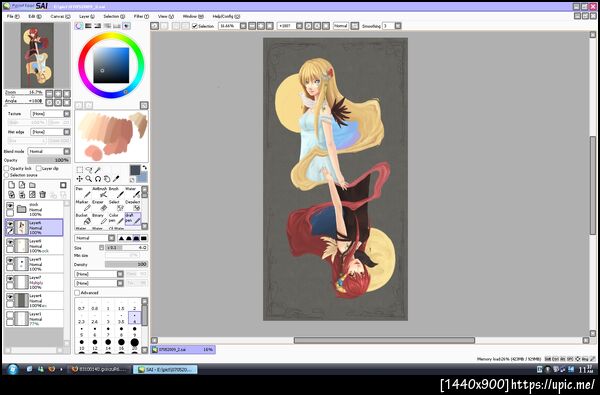Select the zoom magnifier tool

(x=88, y=178)
